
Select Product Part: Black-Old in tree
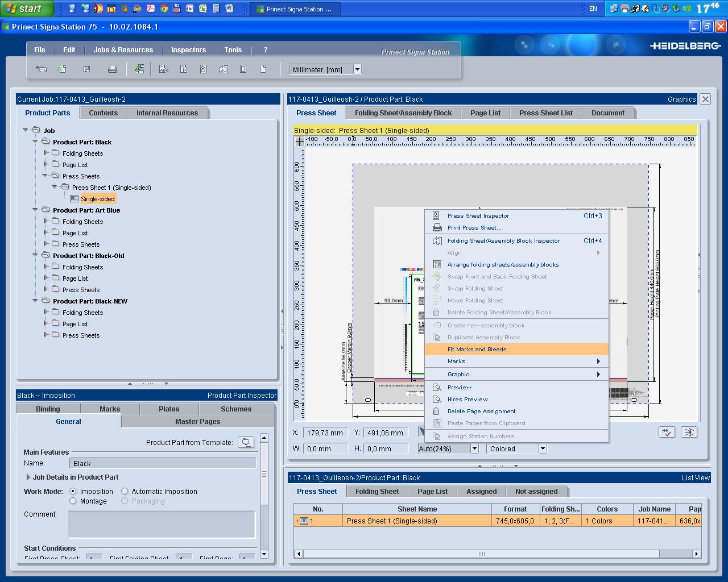(x=88, y=256)
